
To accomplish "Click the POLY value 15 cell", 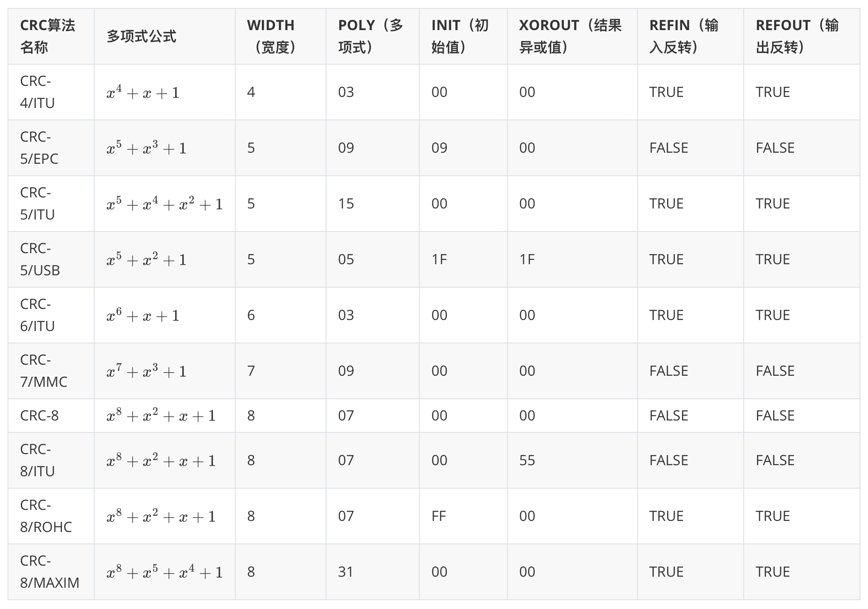I will click(346, 204).
